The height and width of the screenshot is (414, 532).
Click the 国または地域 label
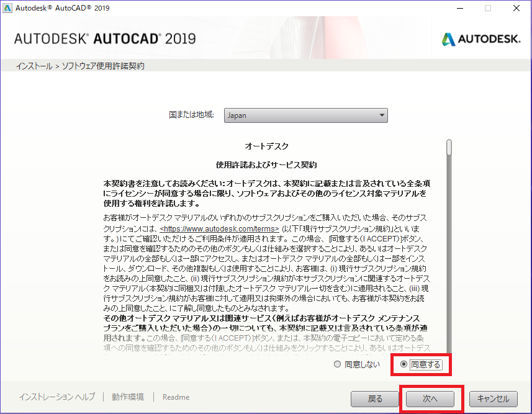[x=192, y=115]
